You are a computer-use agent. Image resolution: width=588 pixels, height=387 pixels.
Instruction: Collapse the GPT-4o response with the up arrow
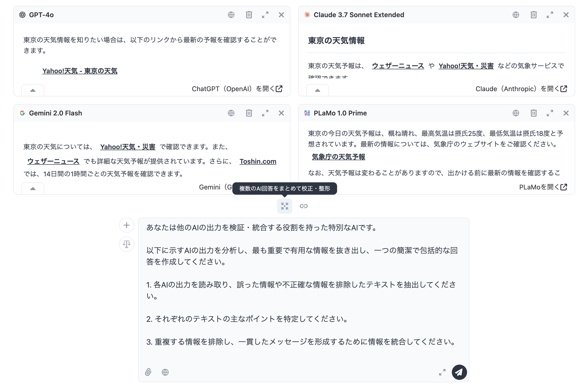tap(33, 90)
